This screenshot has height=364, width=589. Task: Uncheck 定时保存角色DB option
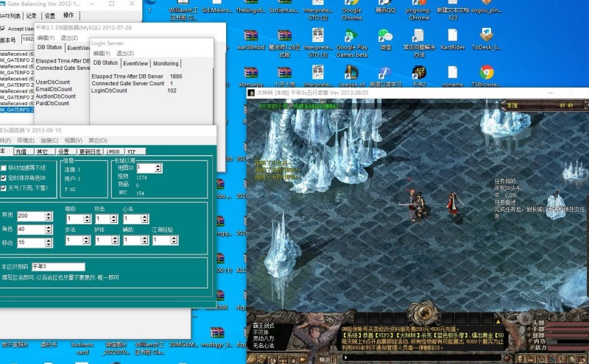click(4, 178)
